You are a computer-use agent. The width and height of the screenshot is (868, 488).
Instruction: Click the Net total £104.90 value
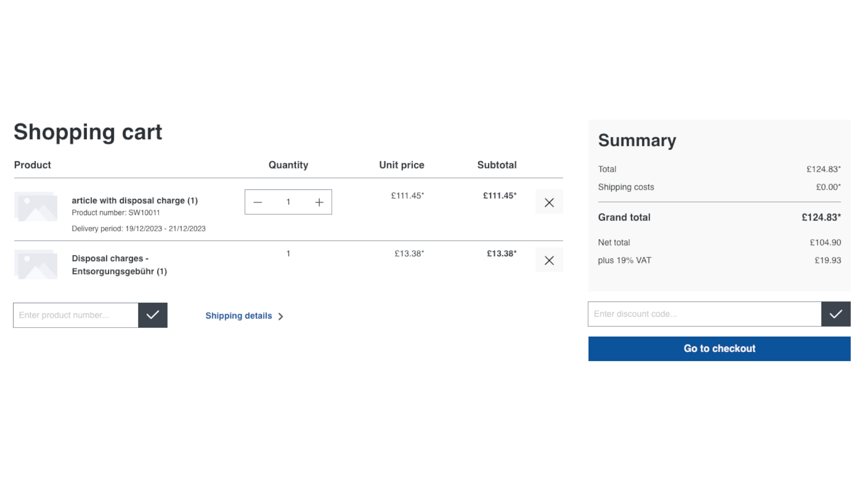pos(825,243)
